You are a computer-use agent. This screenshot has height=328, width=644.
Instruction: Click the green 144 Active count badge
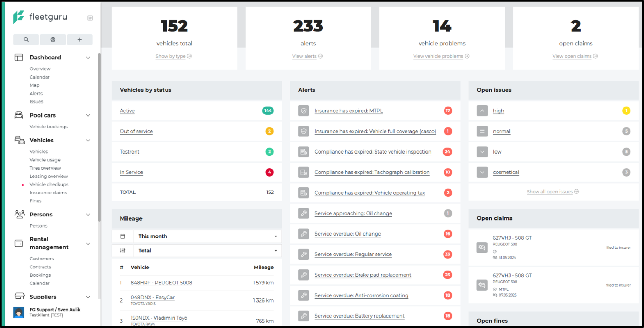pos(268,111)
